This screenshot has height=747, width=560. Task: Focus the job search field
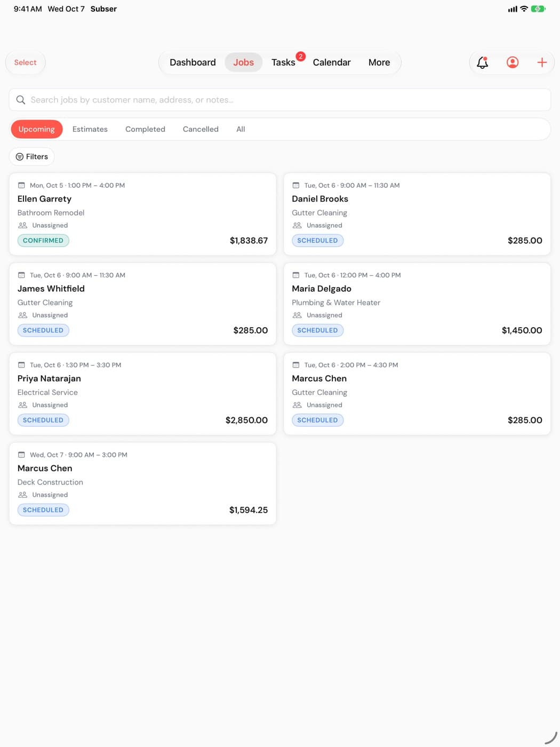[280, 100]
